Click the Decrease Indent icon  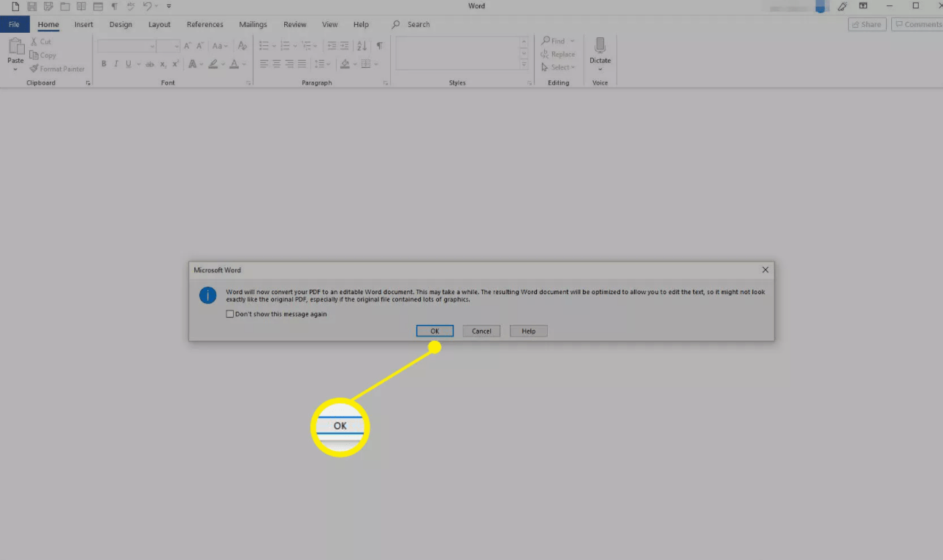(332, 46)
